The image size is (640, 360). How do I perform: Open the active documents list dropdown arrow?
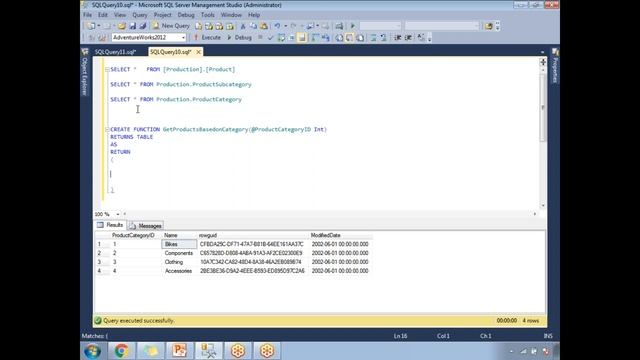point(542,52)
